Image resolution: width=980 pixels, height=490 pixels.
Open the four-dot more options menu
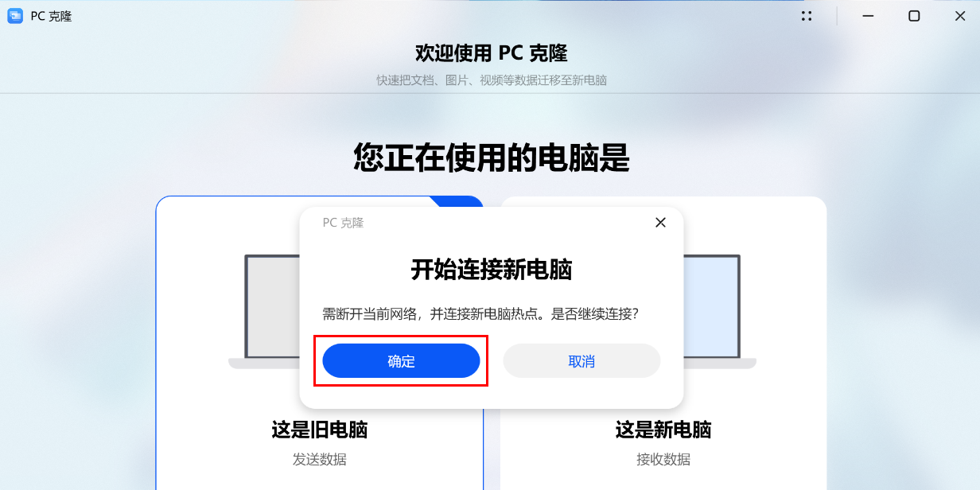(807, 16)
